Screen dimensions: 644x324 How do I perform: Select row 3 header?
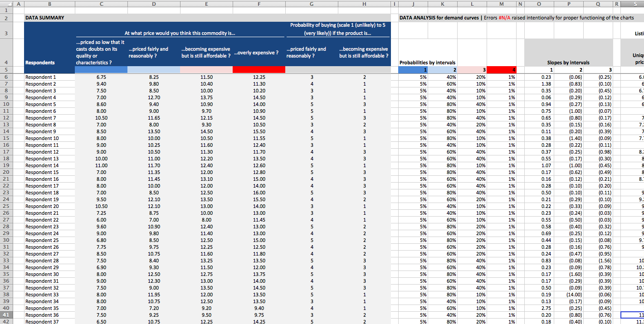(x=6, y=33)
